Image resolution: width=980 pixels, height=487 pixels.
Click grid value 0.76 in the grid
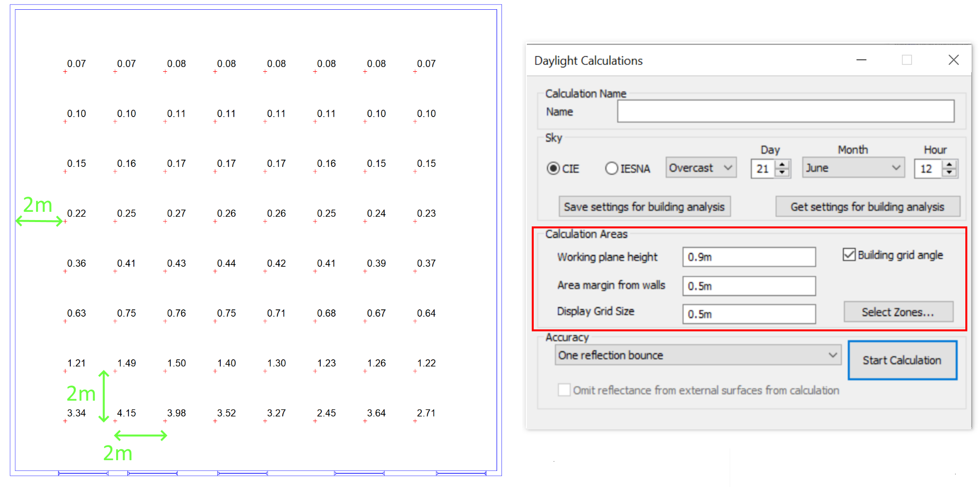(x=177, y=313)
